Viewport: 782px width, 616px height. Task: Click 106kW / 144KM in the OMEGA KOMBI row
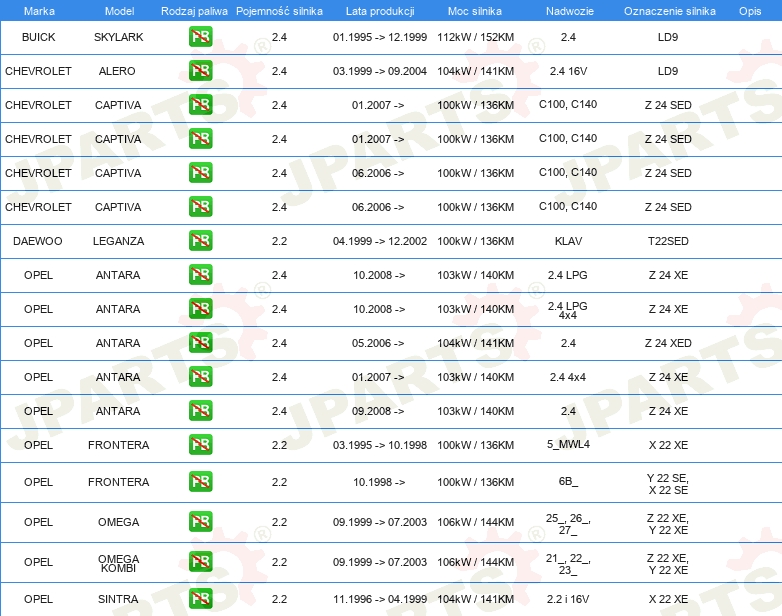coord(475,562)
